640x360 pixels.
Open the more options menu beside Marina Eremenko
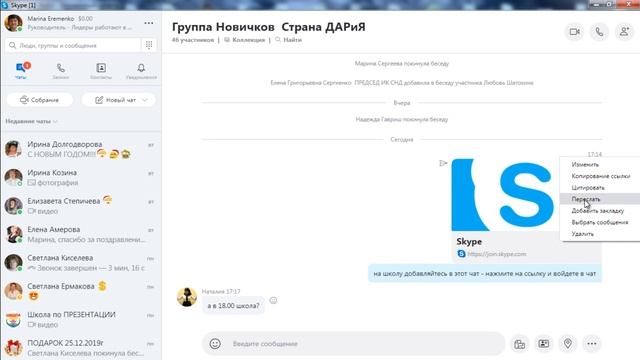pos(149,23)
